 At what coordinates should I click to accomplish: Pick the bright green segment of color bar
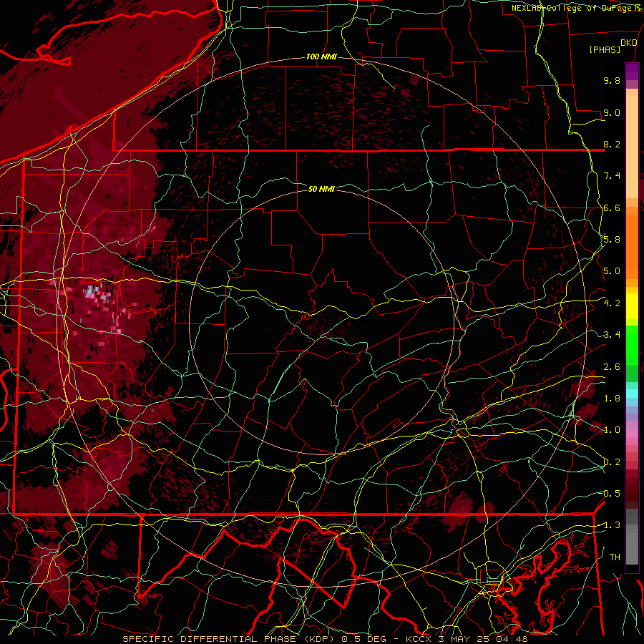pos(632,346)
